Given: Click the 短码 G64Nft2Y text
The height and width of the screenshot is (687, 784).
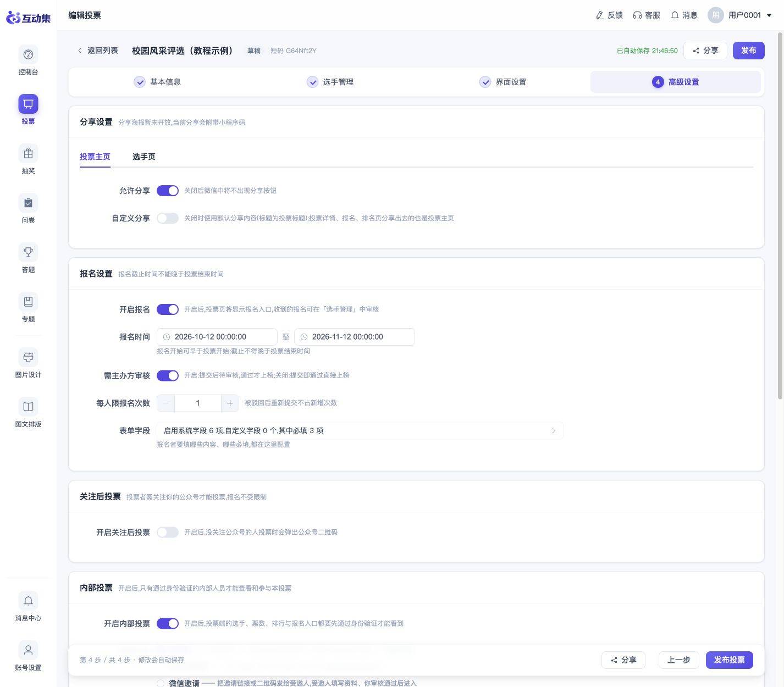Looking at the screenshot, I should tap(294, 51).
